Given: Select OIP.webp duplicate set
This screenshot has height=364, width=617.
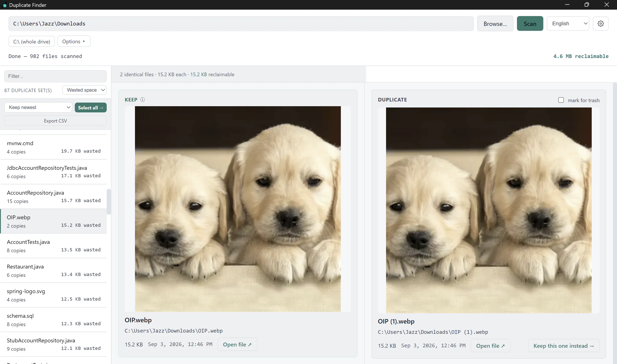Looking at the screenshot, I should [54, 221].
